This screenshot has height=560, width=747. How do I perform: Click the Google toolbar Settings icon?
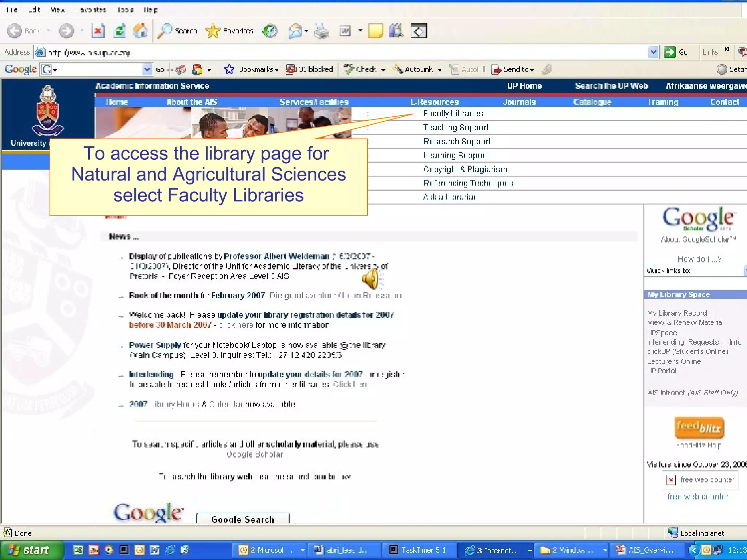pos(722,70)
